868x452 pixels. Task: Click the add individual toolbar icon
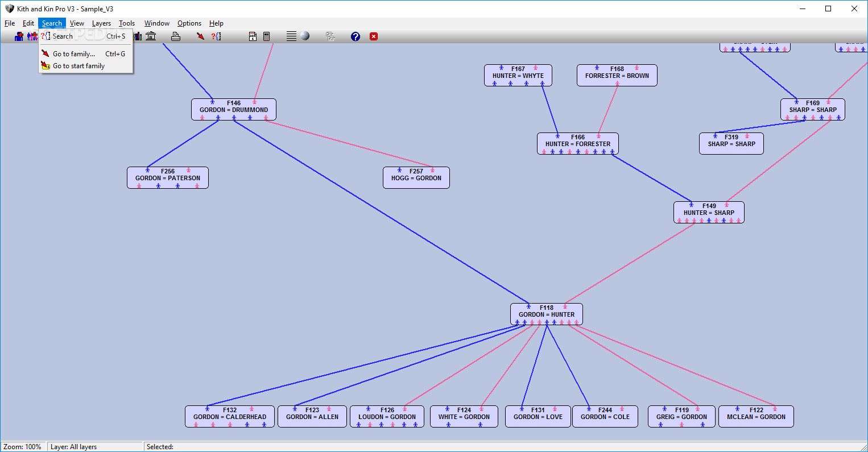pos(19,36)
